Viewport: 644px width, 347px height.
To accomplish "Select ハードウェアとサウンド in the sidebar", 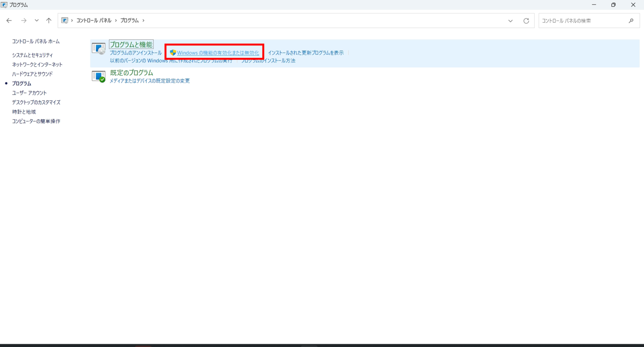I will pyautogui.click(x=32, y=74).
